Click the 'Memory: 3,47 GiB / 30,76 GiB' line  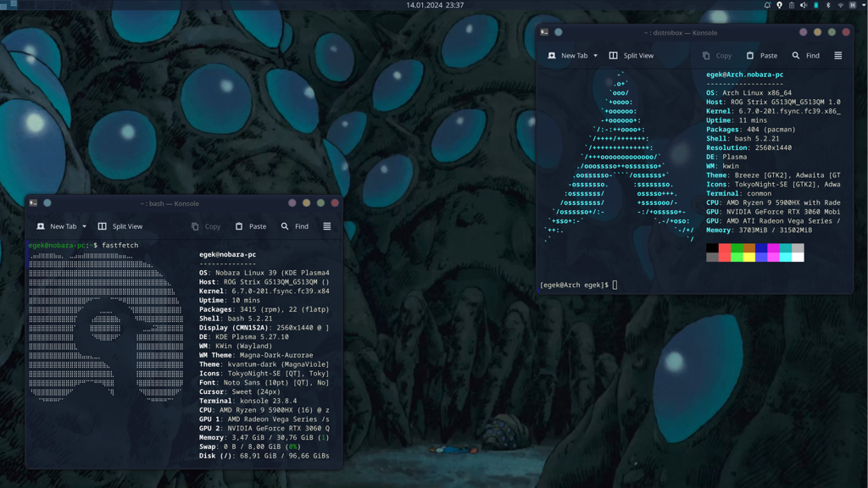tap(264, 438)
